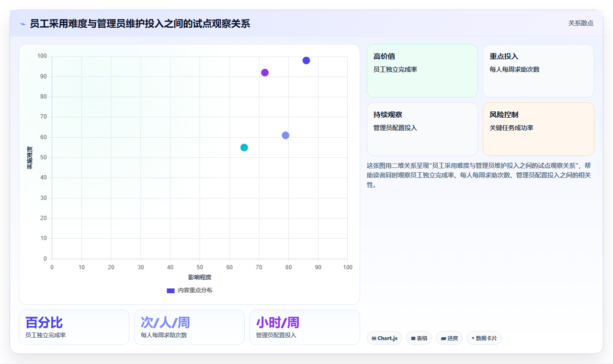Select the 百分比 metric card
613x364 pixels.
pyautogui.click(x=74, y=327)
